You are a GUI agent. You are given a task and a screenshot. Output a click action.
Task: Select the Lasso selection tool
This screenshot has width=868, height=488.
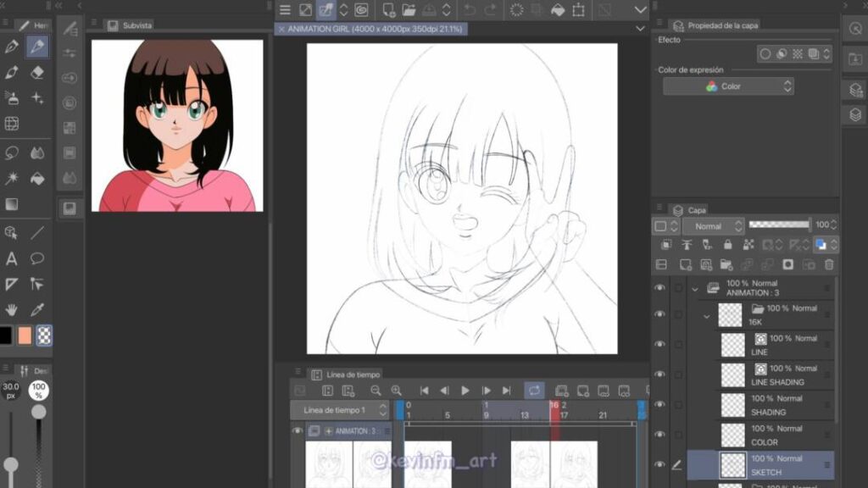pos(12,152)
